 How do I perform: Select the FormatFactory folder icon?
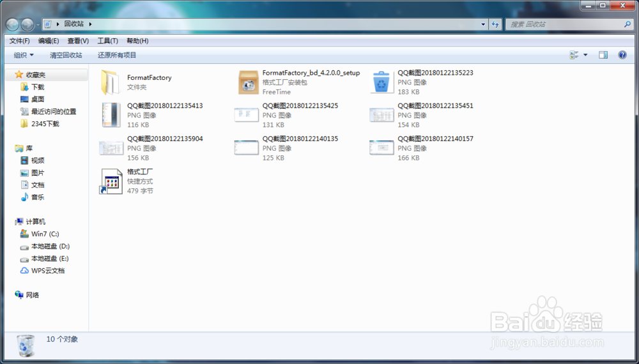[111, 82]
